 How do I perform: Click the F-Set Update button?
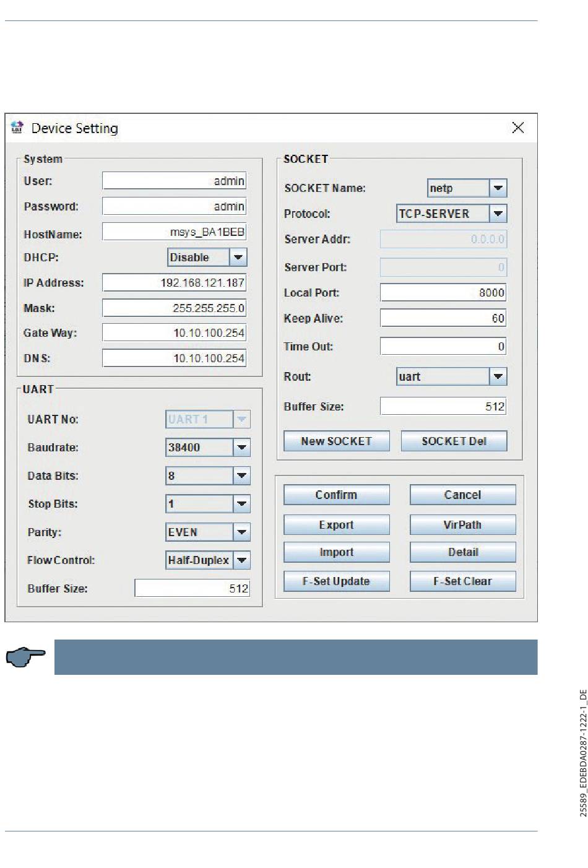point(337,581)
